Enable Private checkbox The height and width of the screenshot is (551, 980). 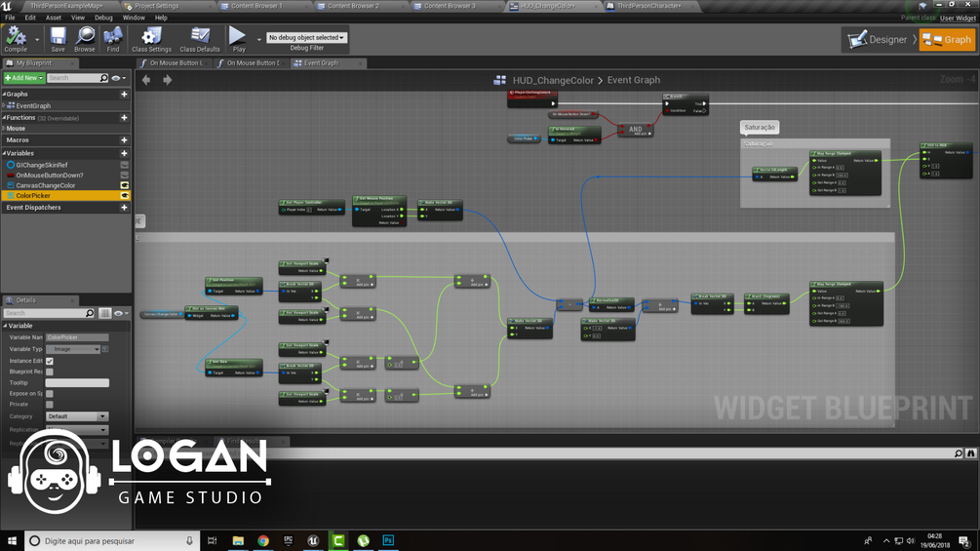click(50, 404)
